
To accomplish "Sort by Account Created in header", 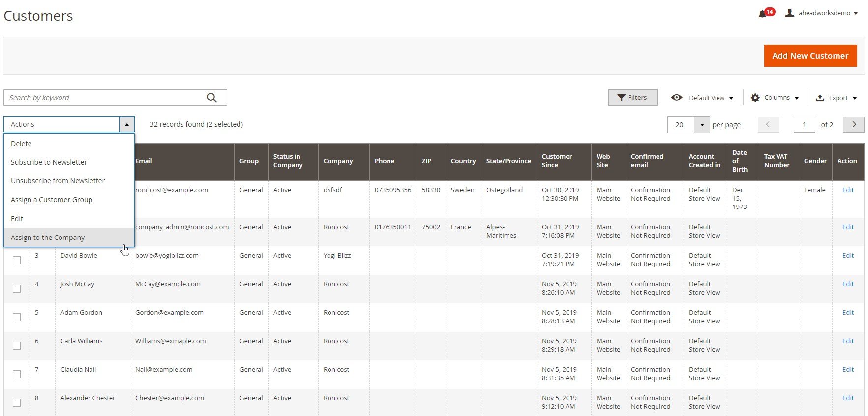I will (x=705, y=161).
